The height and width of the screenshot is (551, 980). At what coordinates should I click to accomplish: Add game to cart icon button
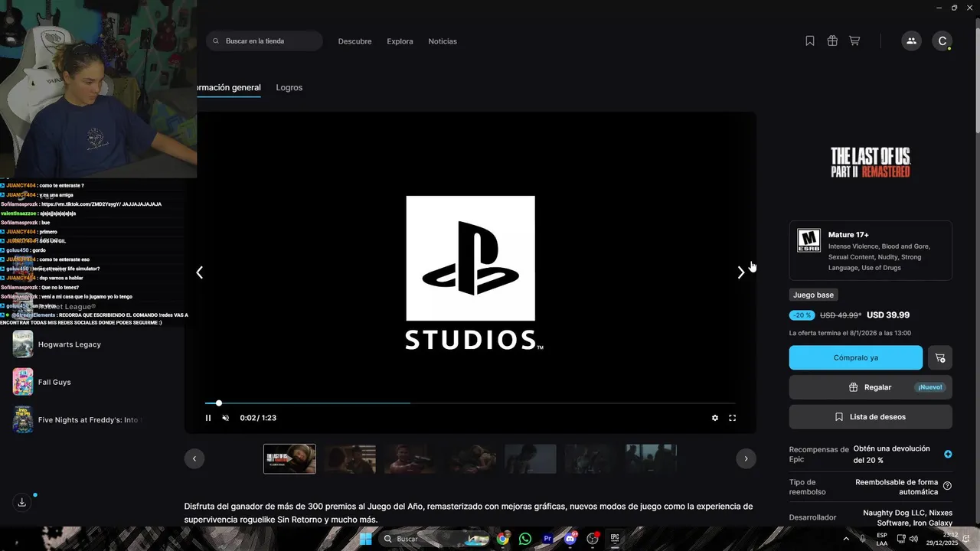(940, 357)
